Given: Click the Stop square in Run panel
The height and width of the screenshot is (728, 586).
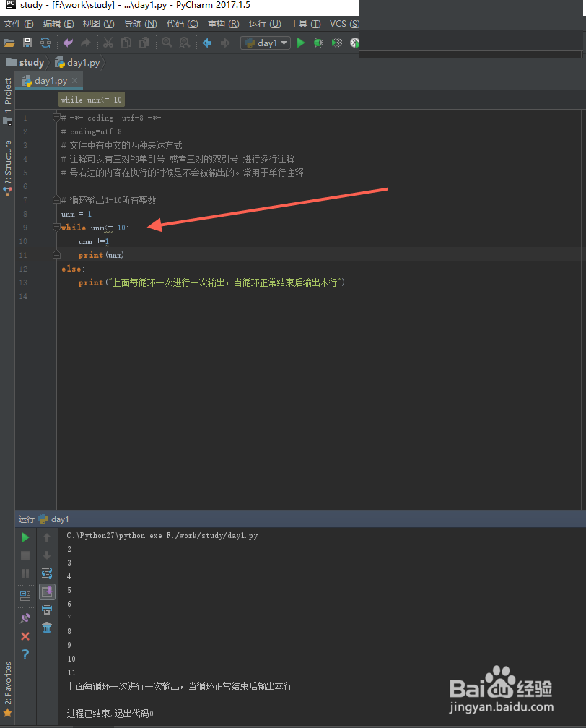Looking at the screenshot, I should click(x=25, y=555).
